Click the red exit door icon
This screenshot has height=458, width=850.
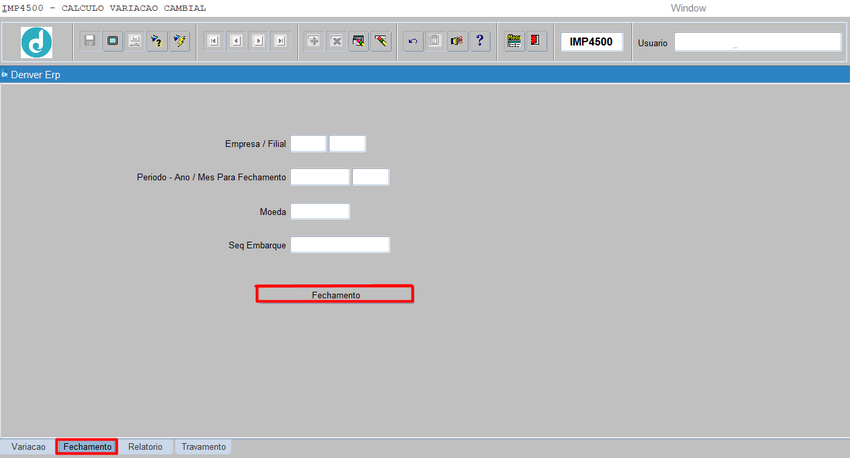click(537, 41)
